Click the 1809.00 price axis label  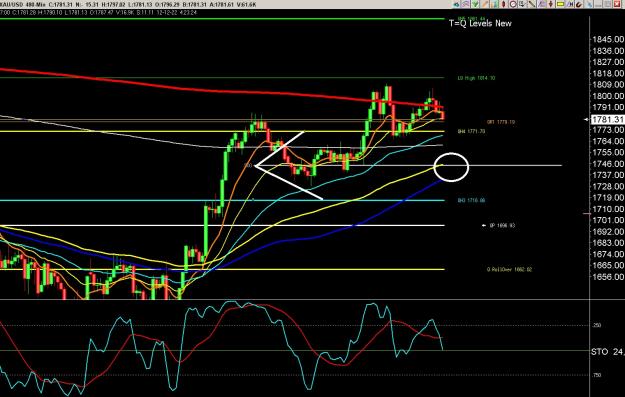[608, 85]
